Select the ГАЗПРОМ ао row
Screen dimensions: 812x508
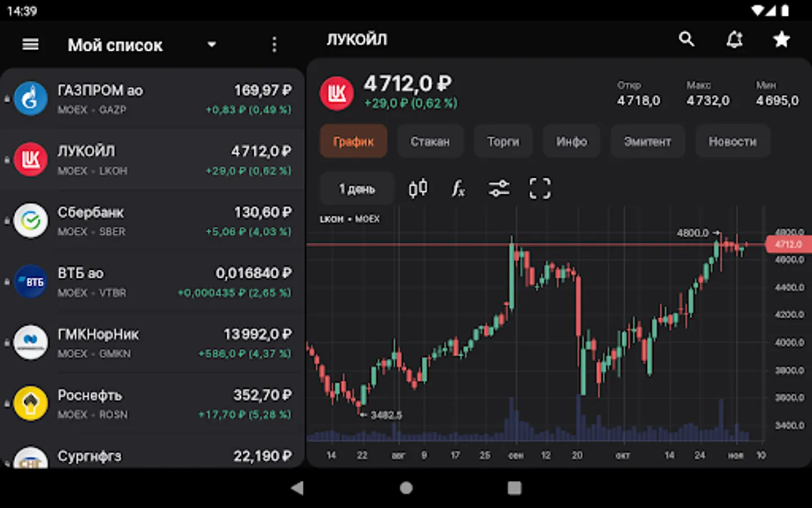(152, 99)
